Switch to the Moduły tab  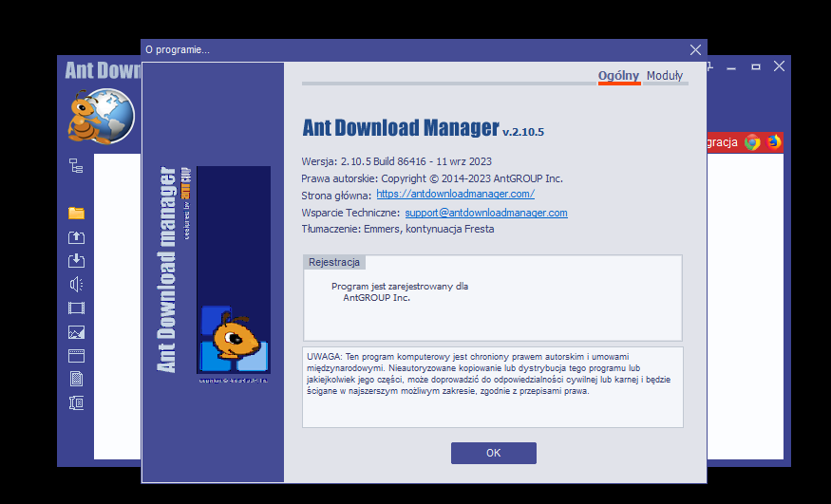(665, 76)
